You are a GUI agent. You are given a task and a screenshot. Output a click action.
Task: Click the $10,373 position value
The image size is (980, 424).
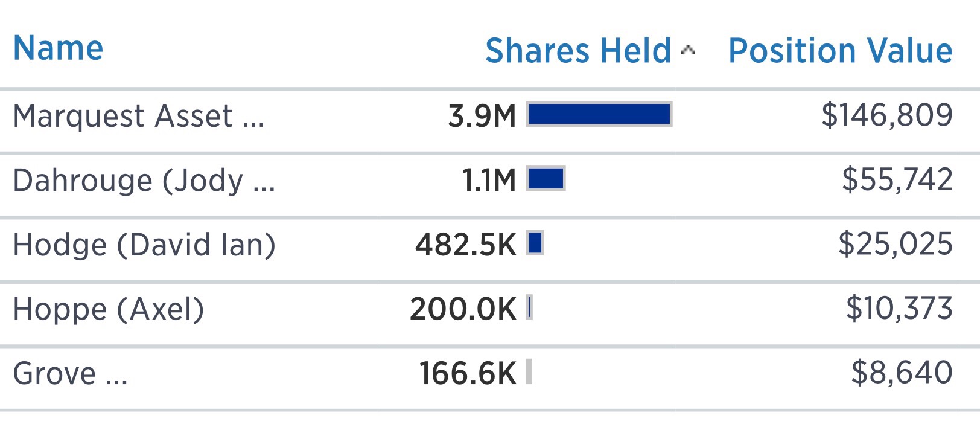point(899,308)
